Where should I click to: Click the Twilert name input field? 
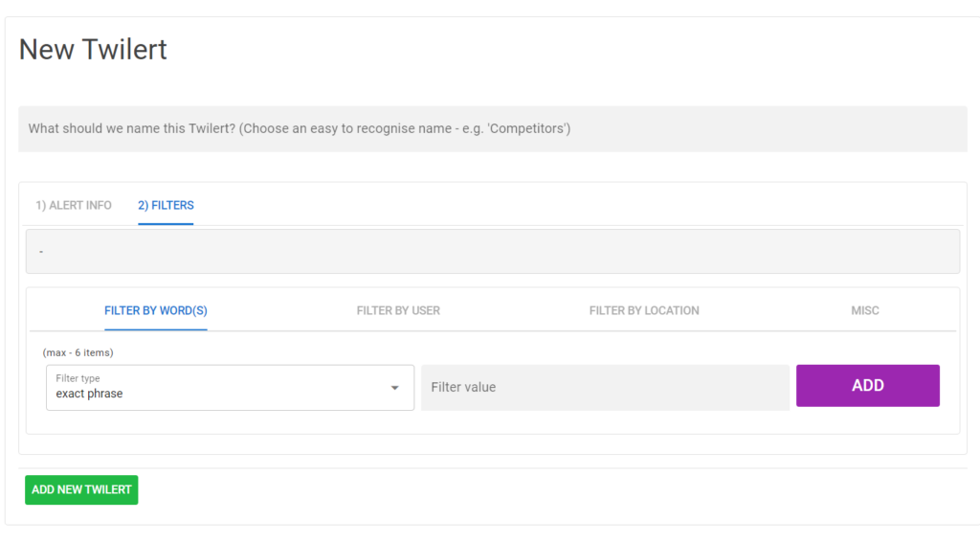tap(492, 128)
